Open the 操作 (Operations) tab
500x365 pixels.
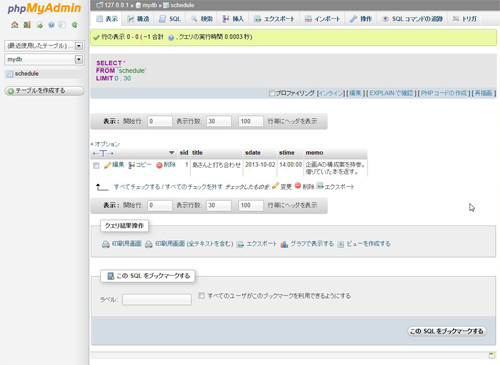[361, 19]
